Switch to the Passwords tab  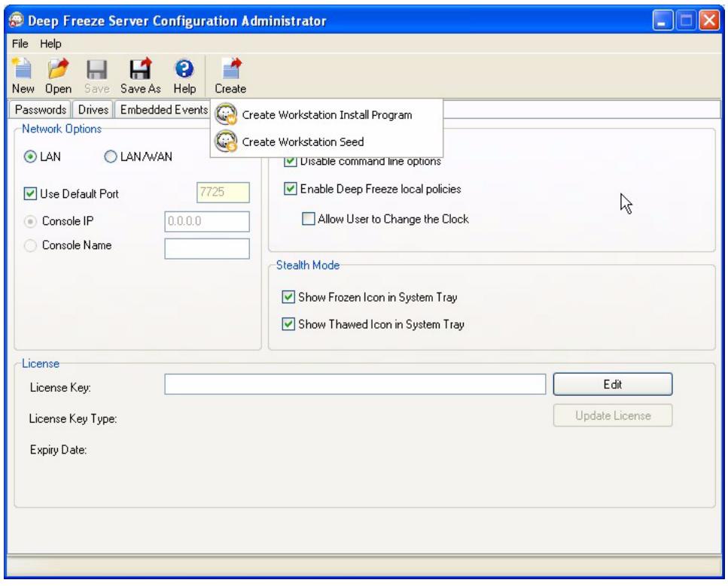coord(40,110)
